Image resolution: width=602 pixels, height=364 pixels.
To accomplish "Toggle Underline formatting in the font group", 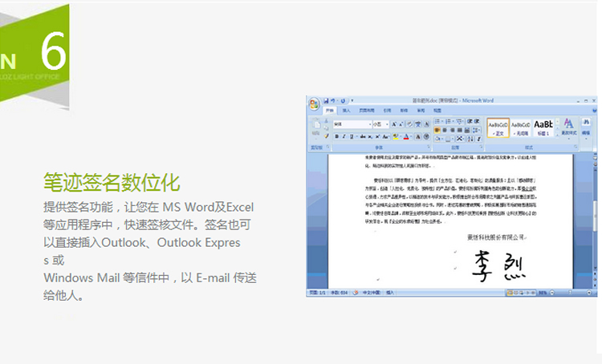I will 352,136.
